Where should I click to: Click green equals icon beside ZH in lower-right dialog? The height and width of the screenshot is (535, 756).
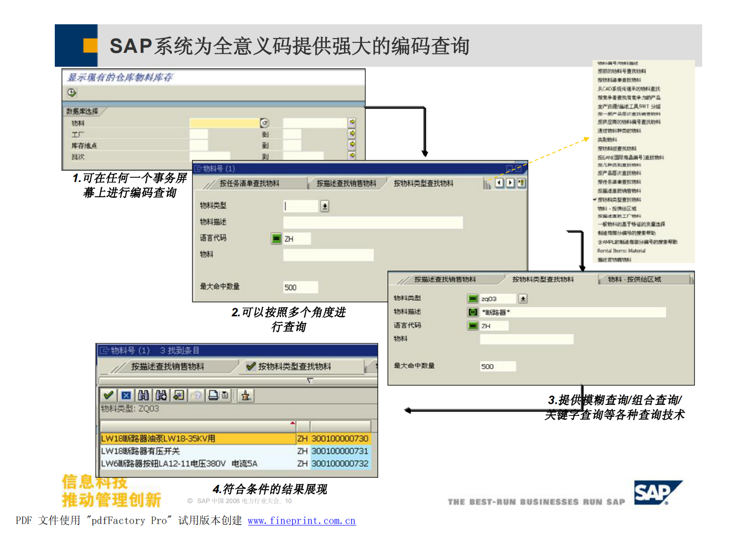[473, 326]
